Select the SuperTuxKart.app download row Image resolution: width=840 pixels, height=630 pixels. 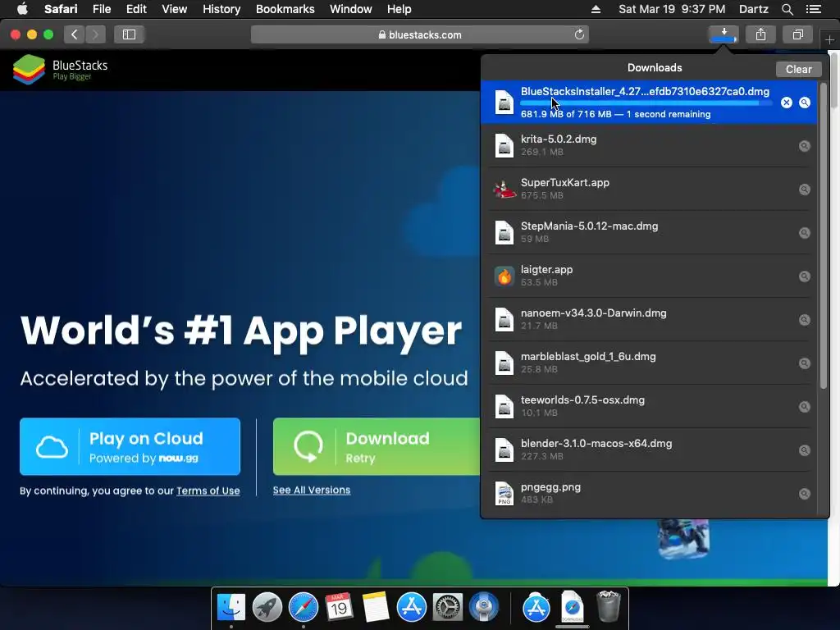point(650,189)
